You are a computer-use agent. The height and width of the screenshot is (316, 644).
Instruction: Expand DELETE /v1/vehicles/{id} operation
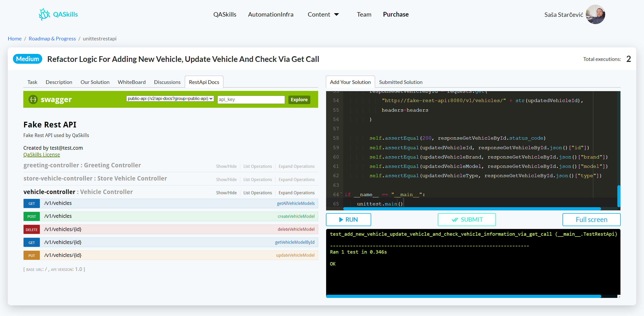point(171,229)
